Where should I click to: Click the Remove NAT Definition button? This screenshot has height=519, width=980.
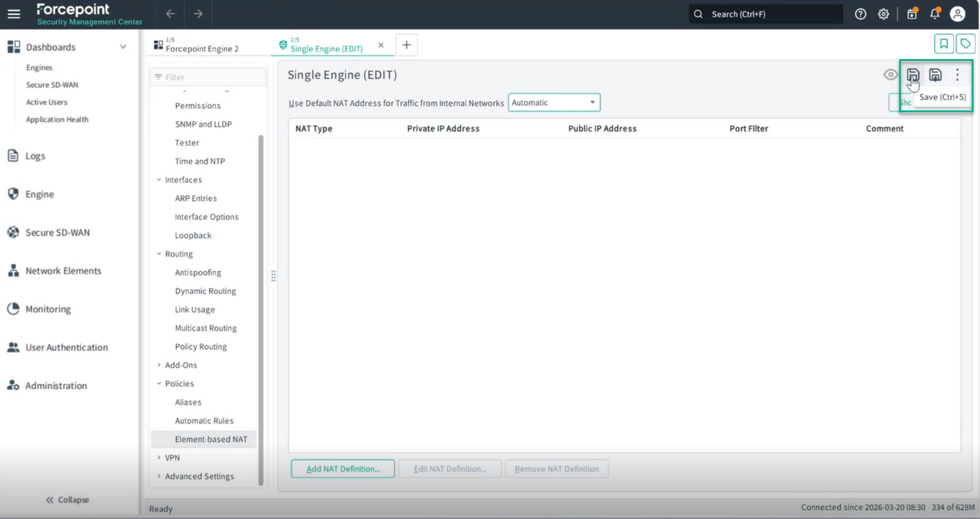[557, 469]
